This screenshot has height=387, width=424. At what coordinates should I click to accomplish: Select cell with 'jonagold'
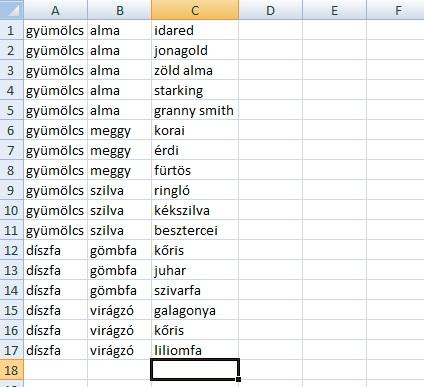pyautogui.click(x=195, y=50)
